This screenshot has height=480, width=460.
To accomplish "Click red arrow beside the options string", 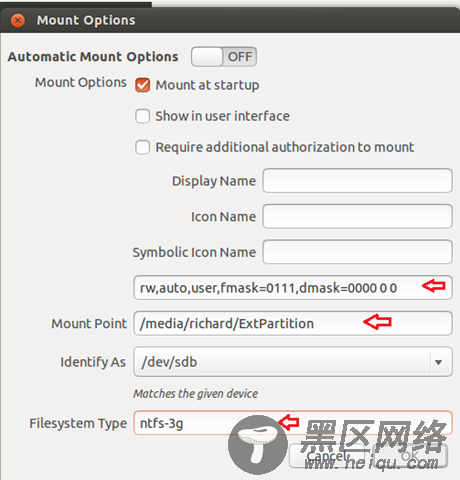I will (434, 286).
